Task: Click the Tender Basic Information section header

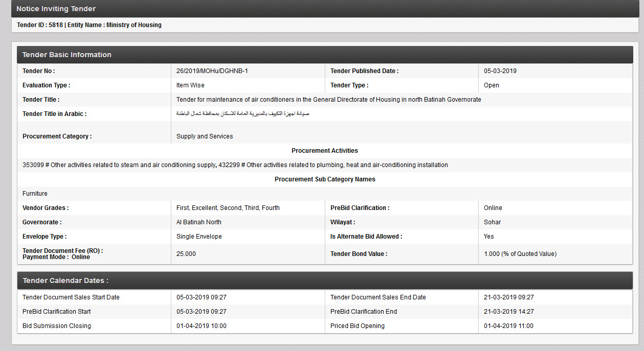Action: pyautogui.click(x=67, y=55)
